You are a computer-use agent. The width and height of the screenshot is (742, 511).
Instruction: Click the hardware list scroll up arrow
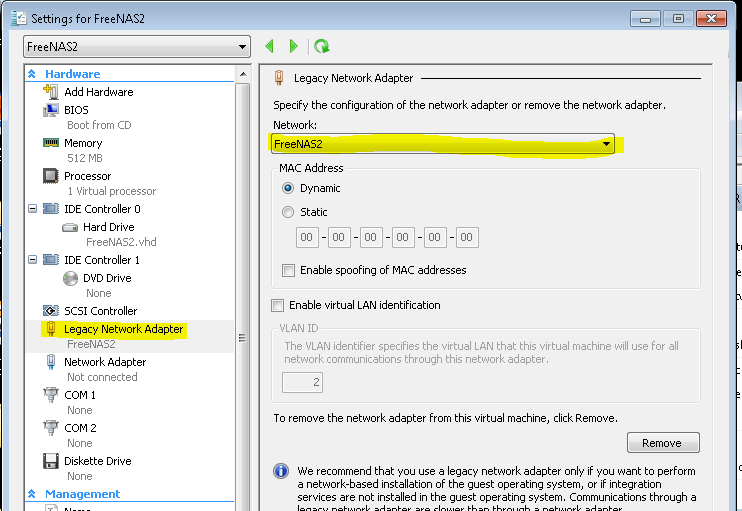[x=243, y=74]
